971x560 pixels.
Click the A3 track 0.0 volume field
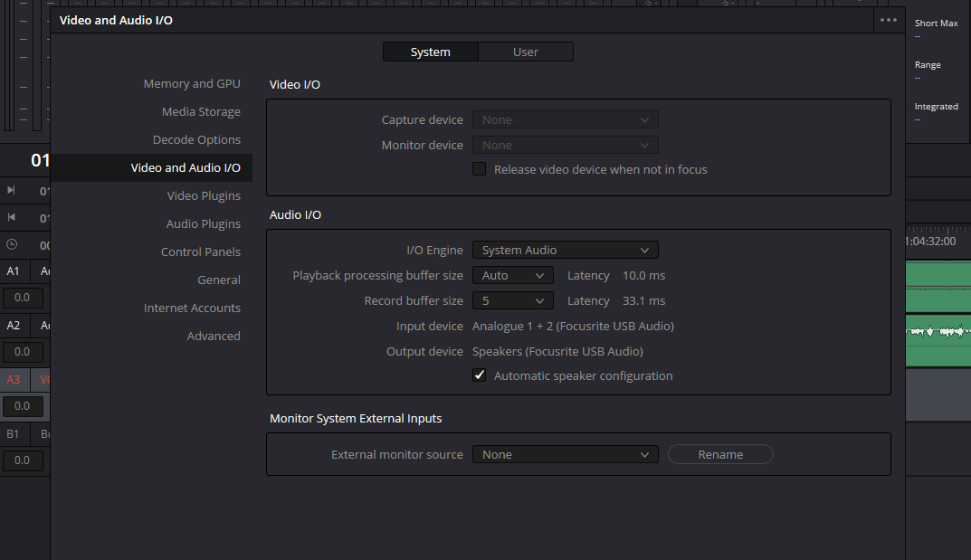[x=23, y=406]
